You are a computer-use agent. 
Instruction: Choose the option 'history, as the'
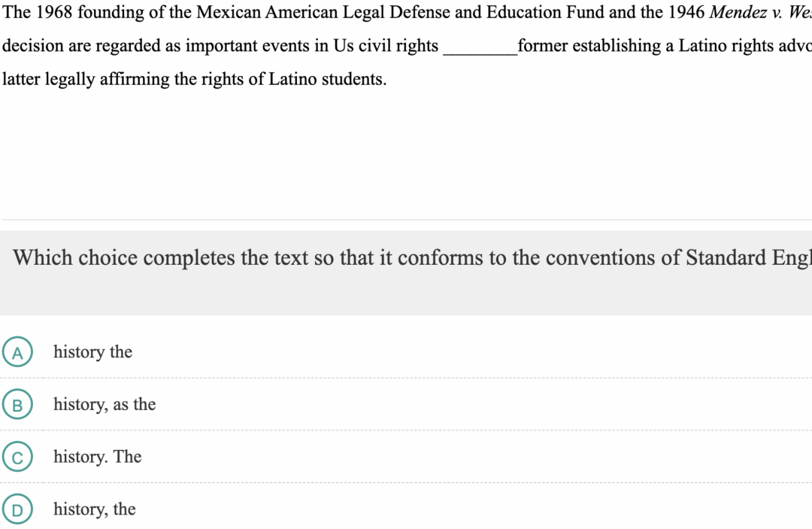pos(105,404)
